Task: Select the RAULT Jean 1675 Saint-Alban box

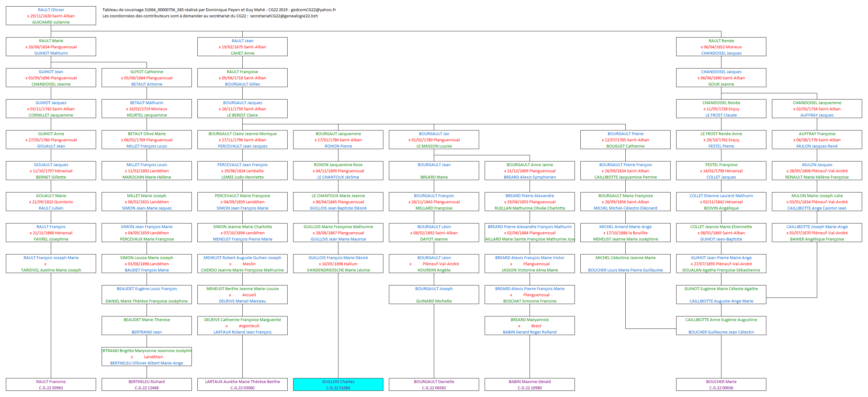Action: point(242,46)
